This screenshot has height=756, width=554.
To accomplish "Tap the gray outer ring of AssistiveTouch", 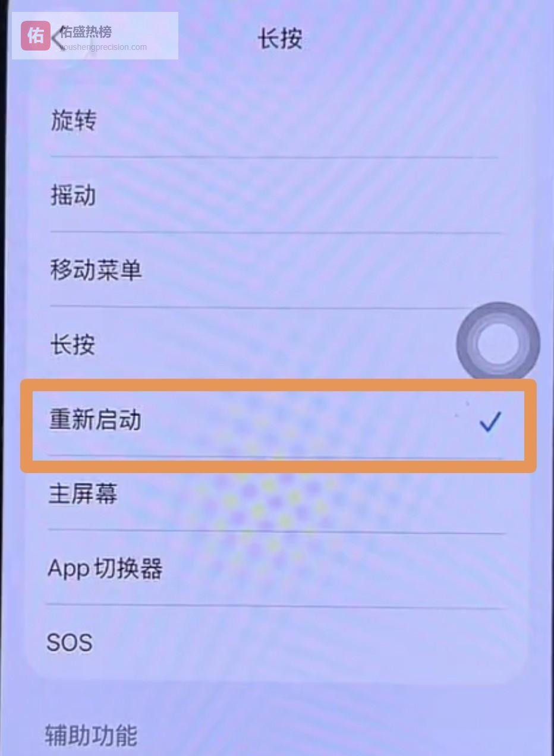I will pos(467,344).
